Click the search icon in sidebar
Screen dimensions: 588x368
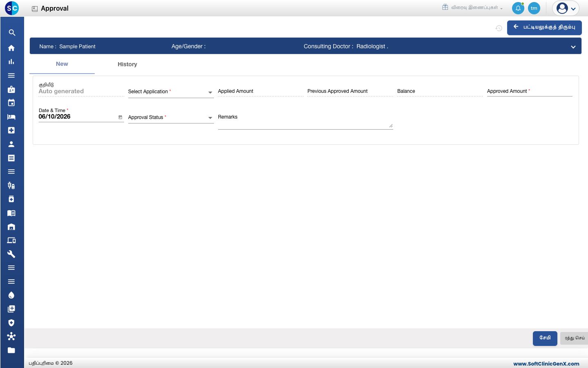click(x=12, y=33)
